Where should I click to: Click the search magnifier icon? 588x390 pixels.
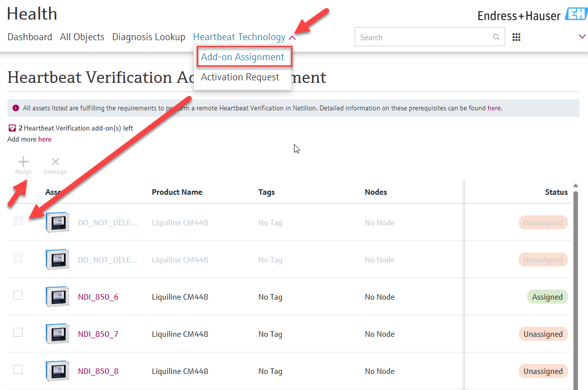coord(496,37)
